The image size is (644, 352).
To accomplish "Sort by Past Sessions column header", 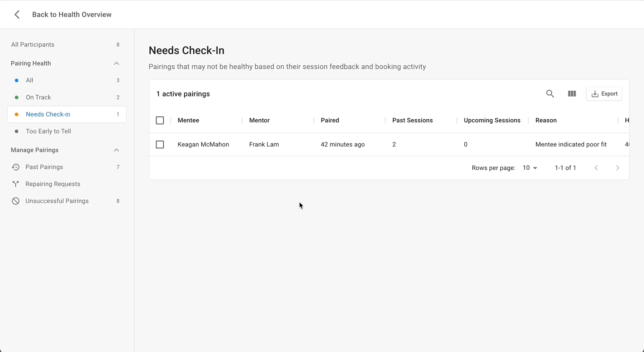I will [412, 121].
